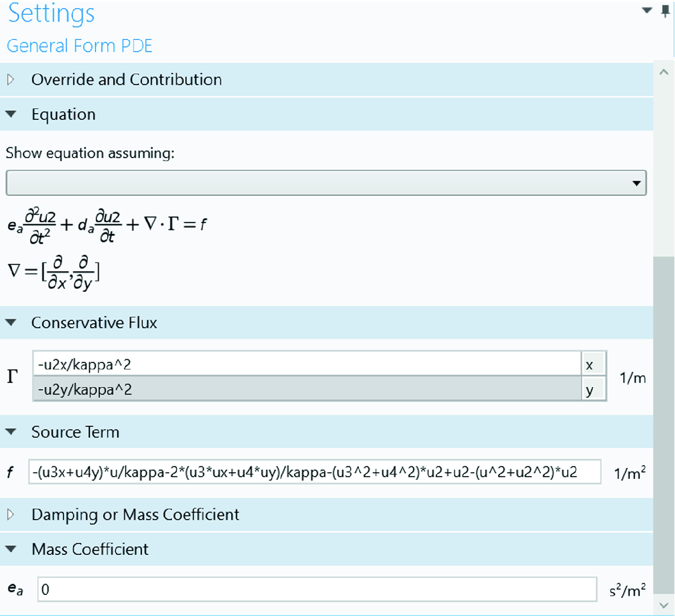Click the mass coefficient e_a field
The width and height of the screenshot is (675, 616).
317,589
